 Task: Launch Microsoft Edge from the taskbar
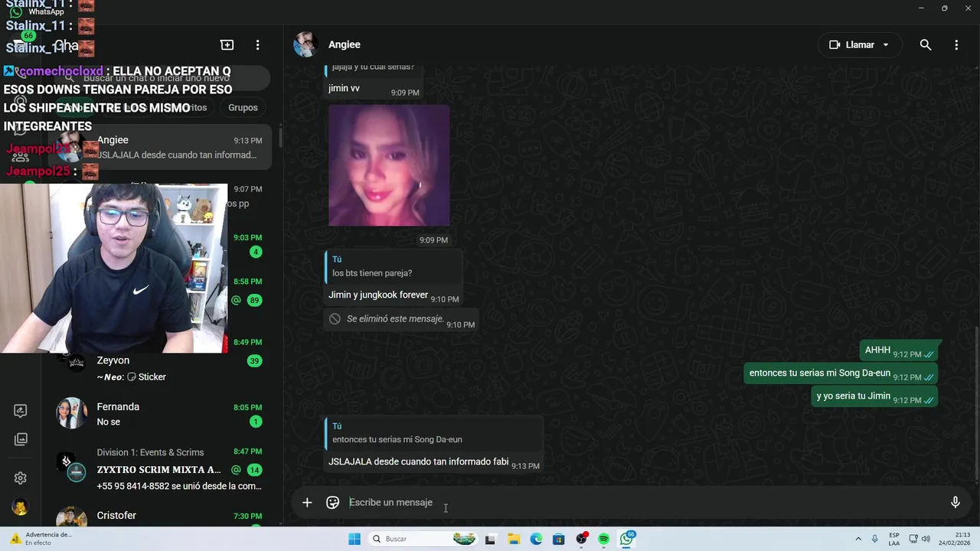[x=537, y=539]
